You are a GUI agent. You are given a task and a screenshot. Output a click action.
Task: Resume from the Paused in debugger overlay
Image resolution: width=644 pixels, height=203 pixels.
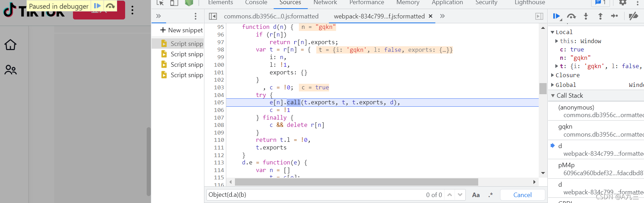click(x=98, y=6)
